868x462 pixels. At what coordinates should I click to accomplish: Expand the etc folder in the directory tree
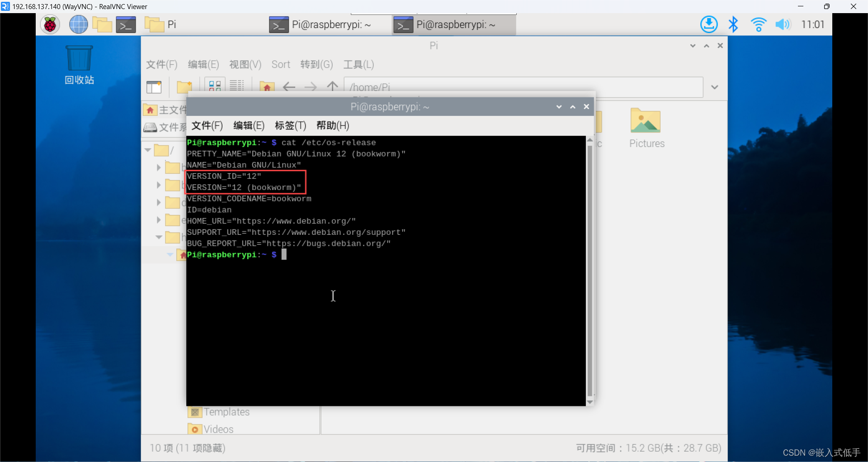coord(159,220)
